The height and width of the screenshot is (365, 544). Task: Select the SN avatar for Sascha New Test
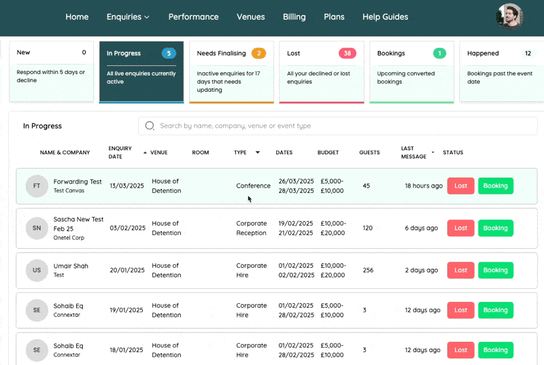37,228
